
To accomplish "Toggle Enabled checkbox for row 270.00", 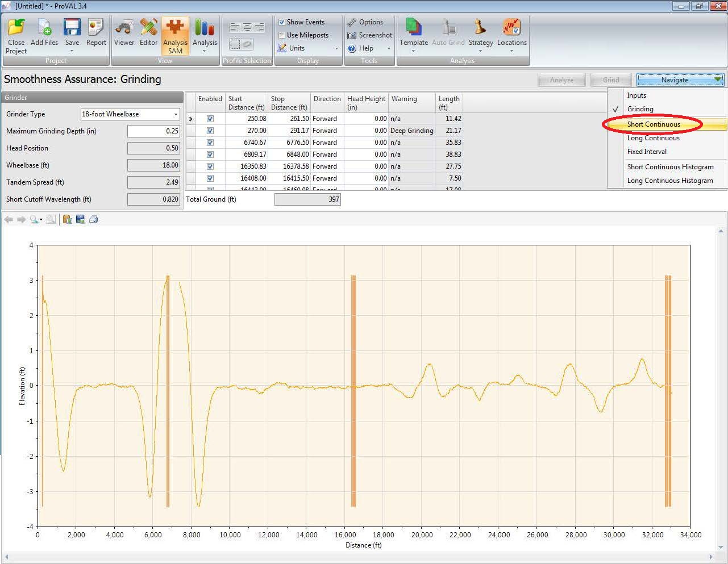I will [210, 131].
